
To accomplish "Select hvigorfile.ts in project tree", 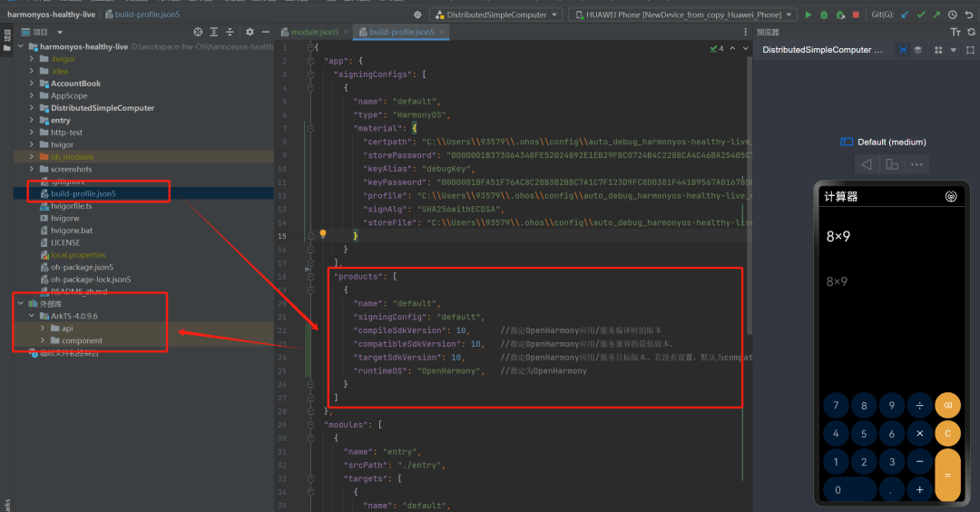I will [x=72, y=206].
